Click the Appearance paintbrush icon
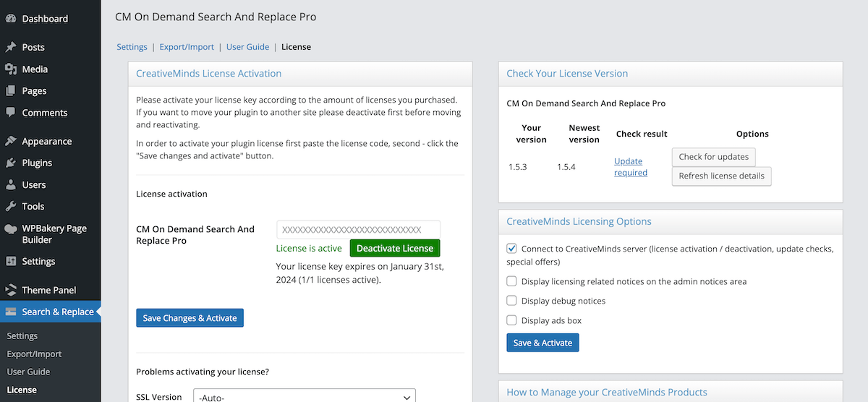This screenshot has width=868, height=402. [x=11, y=142]
